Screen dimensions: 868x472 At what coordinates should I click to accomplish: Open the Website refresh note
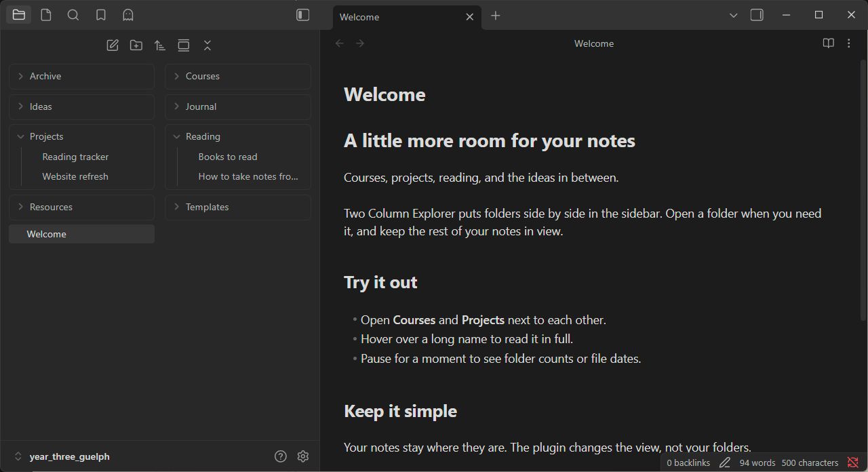tap(75, 176)
